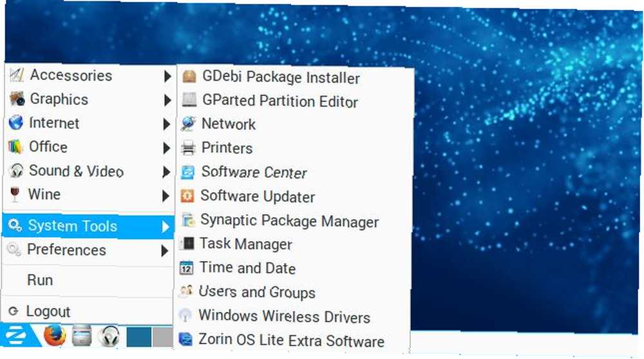This screenshot has width=644, height=359.
Task: Open the headphones music player icon
Action: [x=109, y=336]
